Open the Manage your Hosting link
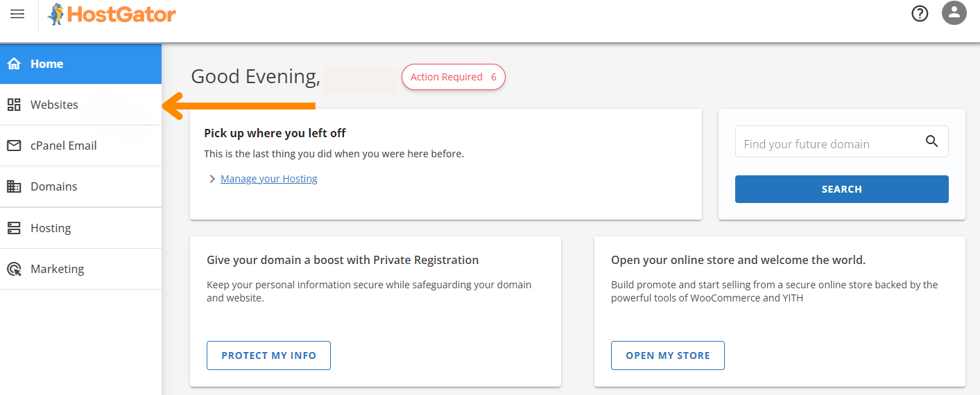The image size is (980, 395). tap(269, 179)
